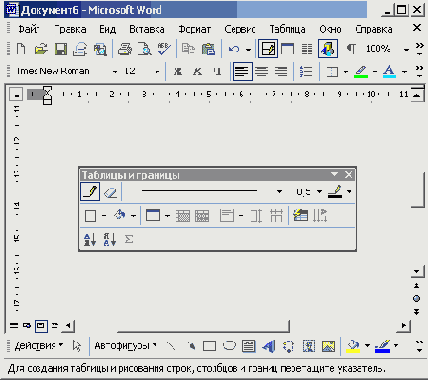The image size is (428, 380).
Task: Toggle the Draw Table pencil tool
Action: tap(90, 192)
